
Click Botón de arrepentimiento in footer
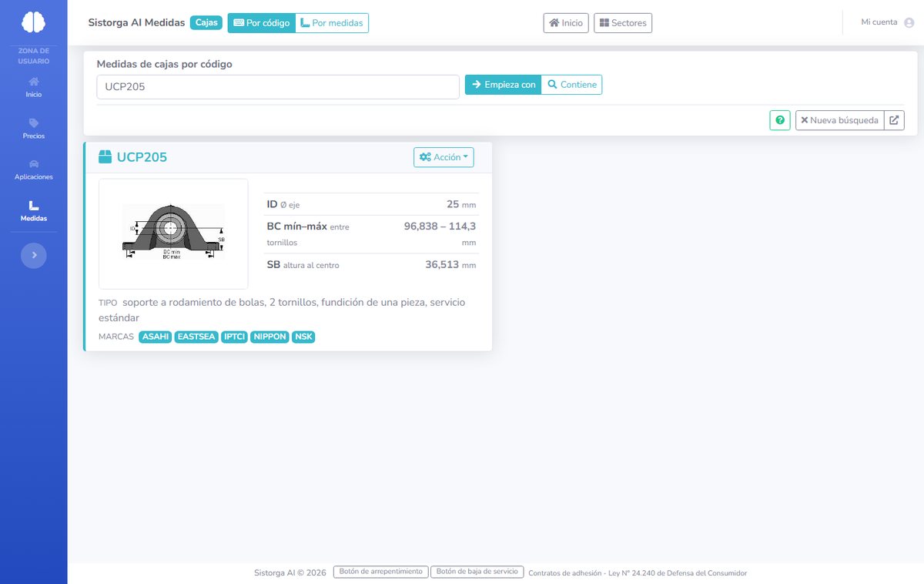point(380,572)
